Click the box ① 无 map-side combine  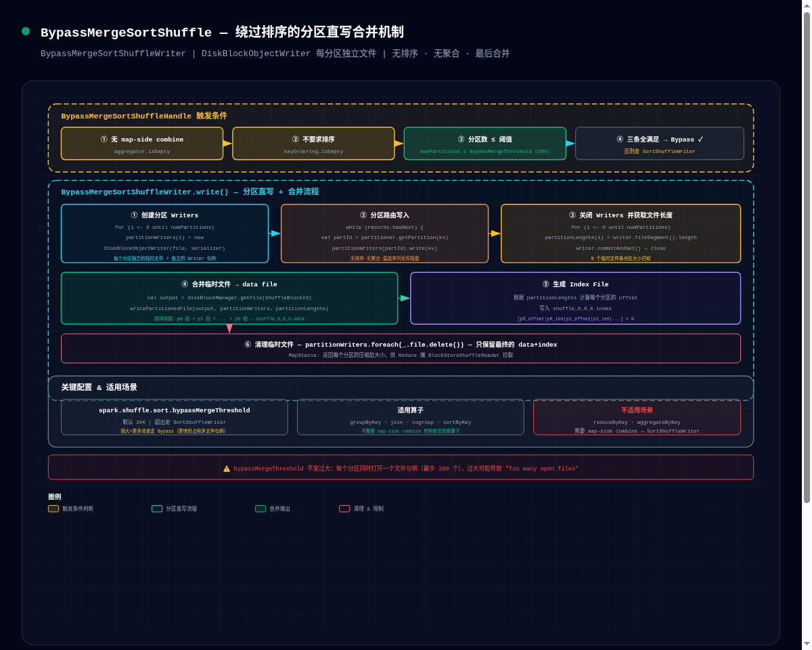click(x=142, y=144)
